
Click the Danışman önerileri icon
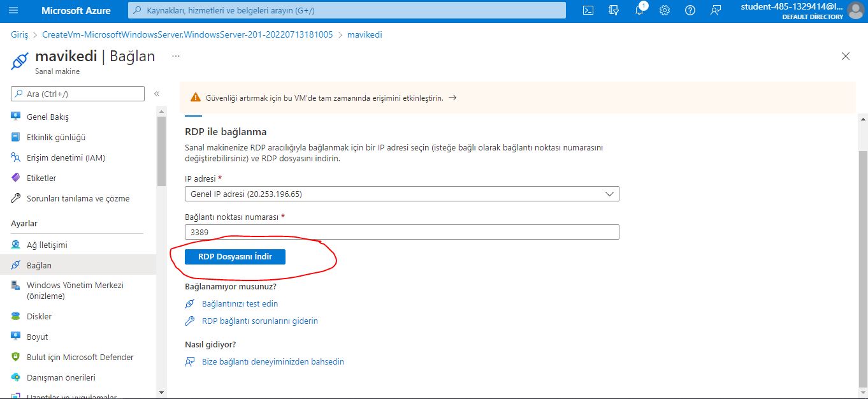tap(16, 377)
